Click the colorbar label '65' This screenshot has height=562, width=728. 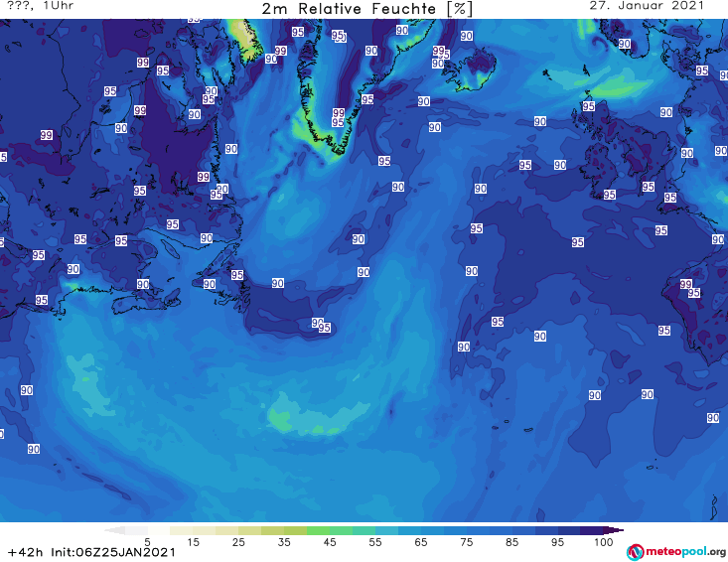click(x=421, y=542)
